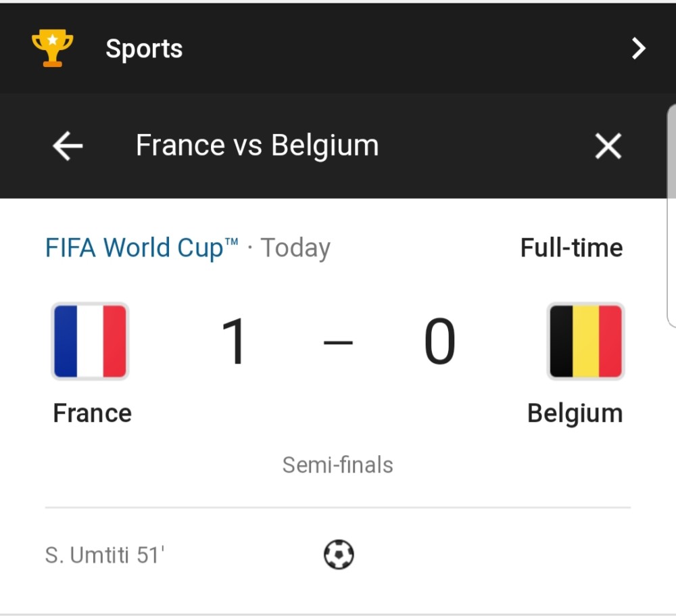
Task: Select the Belgium team name
Action: tap(575, 413)
